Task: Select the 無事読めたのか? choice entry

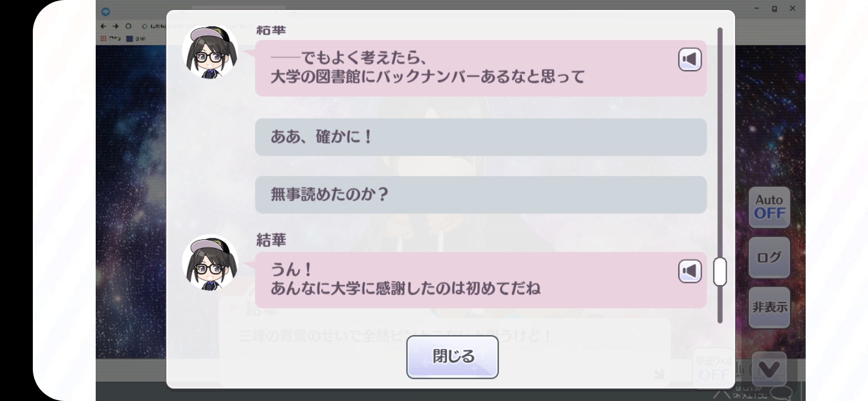Action: click(x=481, y=195)
